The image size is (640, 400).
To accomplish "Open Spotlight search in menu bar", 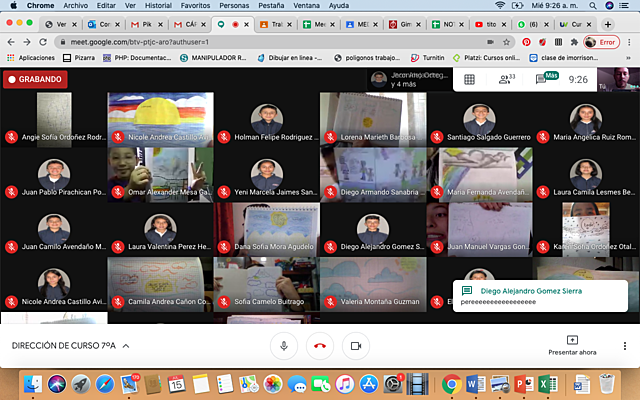I will pyautogui.click(x=593, y=5).
